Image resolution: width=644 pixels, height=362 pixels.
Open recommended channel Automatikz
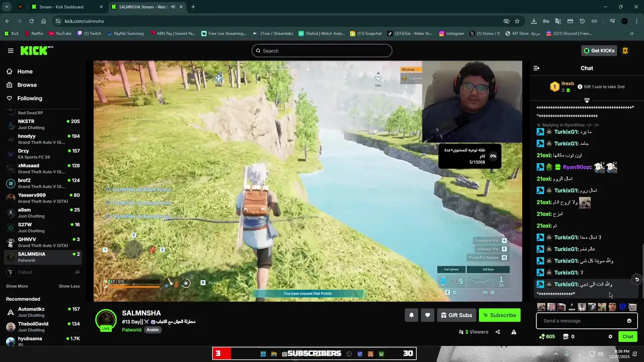(x=43, y=312)
